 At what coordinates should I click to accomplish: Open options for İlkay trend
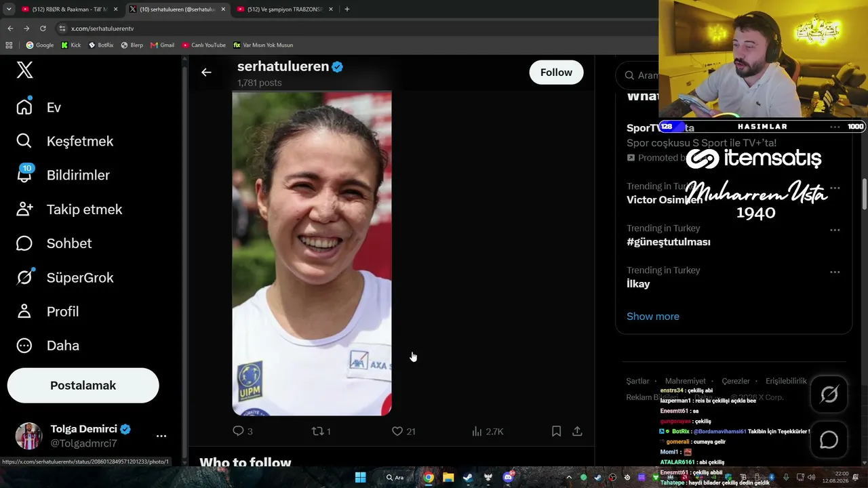835,272
